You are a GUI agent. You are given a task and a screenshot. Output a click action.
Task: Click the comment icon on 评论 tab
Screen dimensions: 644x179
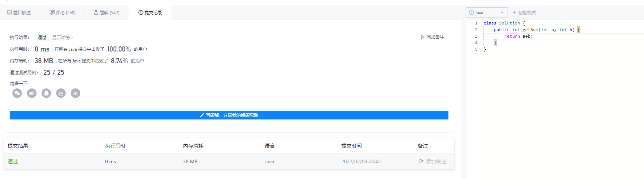(x=52, y=12)
